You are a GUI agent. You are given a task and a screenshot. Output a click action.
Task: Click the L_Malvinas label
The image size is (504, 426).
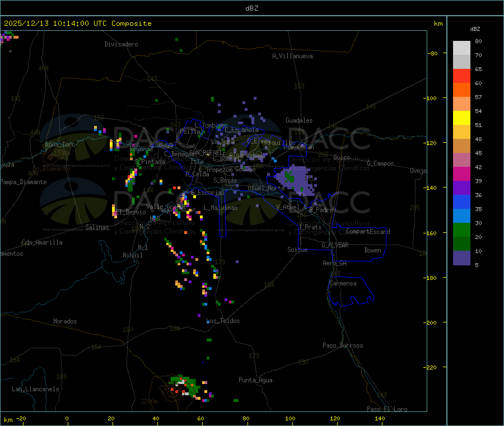point(221,208)
